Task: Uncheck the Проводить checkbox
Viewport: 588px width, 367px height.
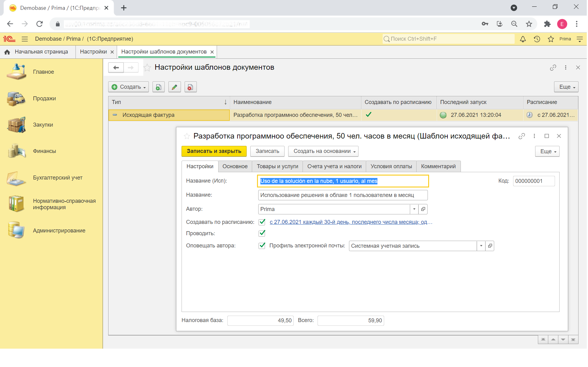Action: [x=263, y=234]
